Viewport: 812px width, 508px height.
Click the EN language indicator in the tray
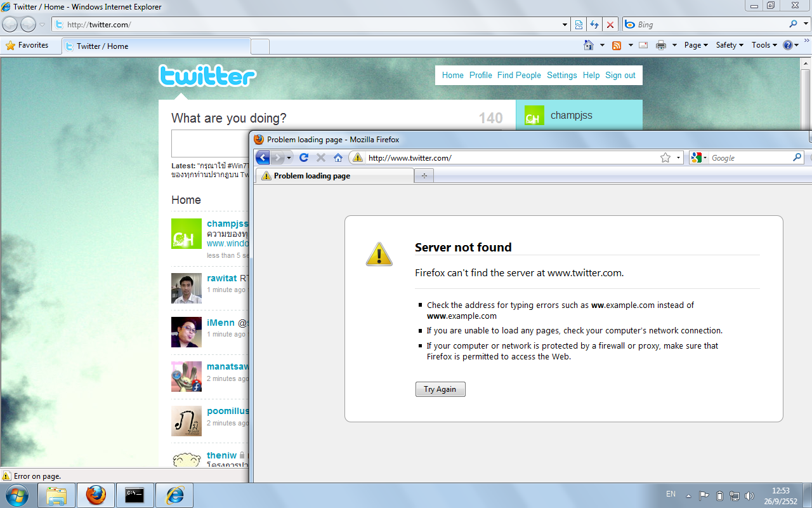tap(671, 493)
